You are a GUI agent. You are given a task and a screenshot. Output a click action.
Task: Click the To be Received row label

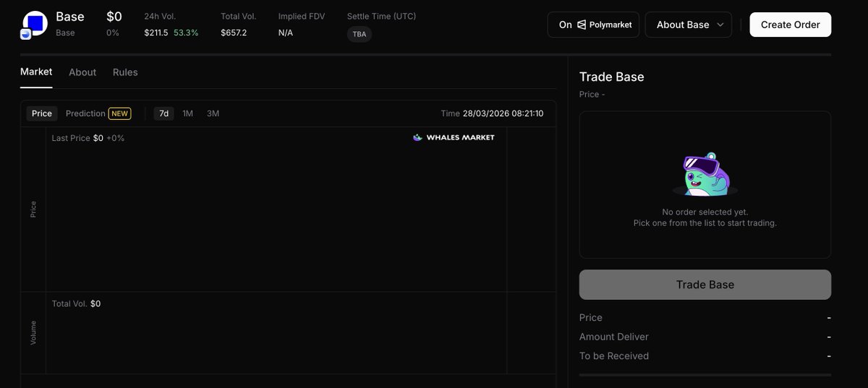point(614,355)
